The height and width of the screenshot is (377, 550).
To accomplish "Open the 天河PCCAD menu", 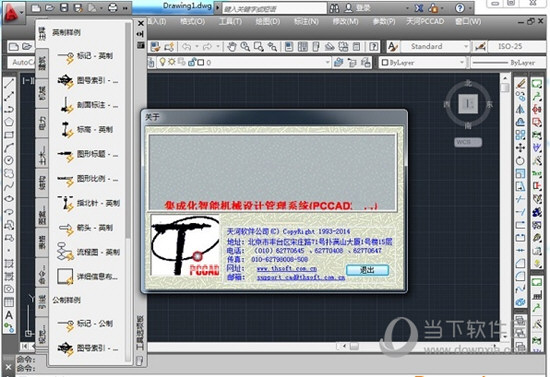I will [425, 22].
